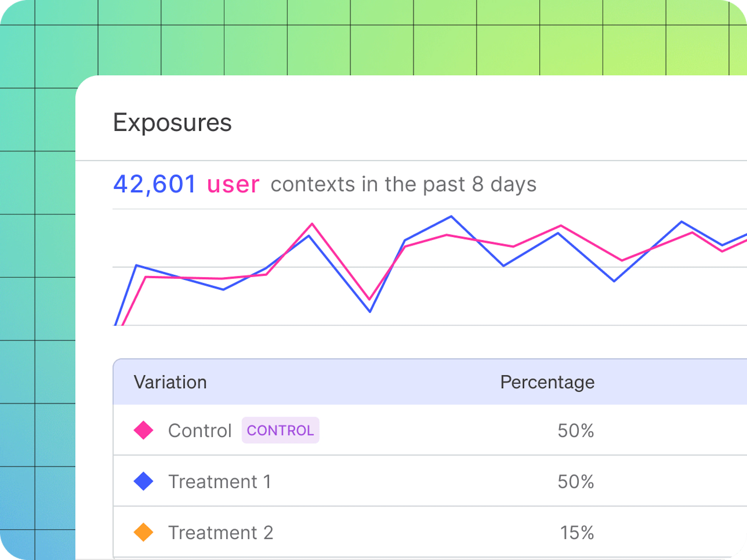
Task: Click the Percentage column header
Action: pyautogui.click(x=547, y=382)
